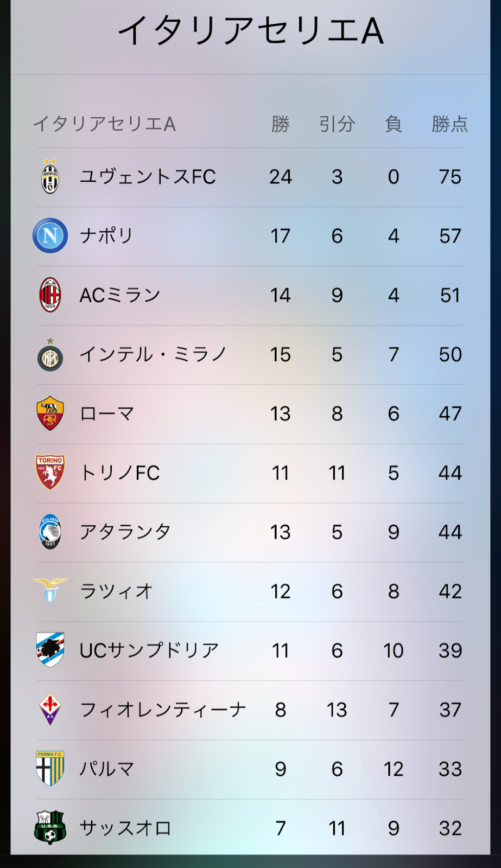Image resolution: width=501 pixels, height=868 pixels.
Task: Click the Inter Milano club badge
Action: pos(49,354)
